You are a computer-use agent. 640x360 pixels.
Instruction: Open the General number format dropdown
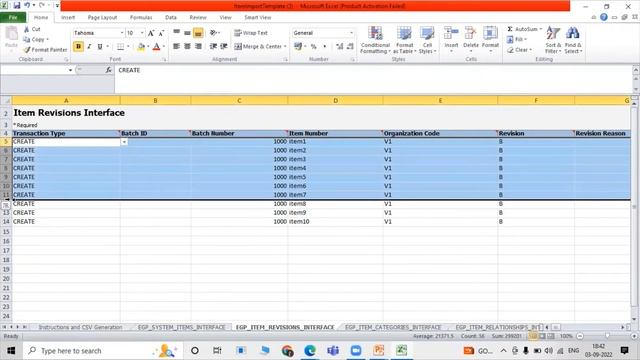(x=351, y=33)
